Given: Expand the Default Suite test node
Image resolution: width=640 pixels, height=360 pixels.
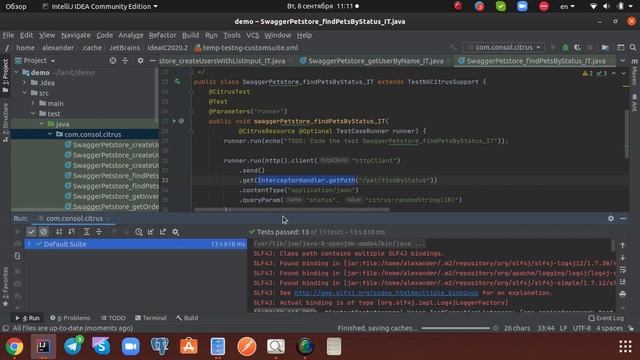Looking at the screenshot, I should pyautogui.click(x=29, y=244).
